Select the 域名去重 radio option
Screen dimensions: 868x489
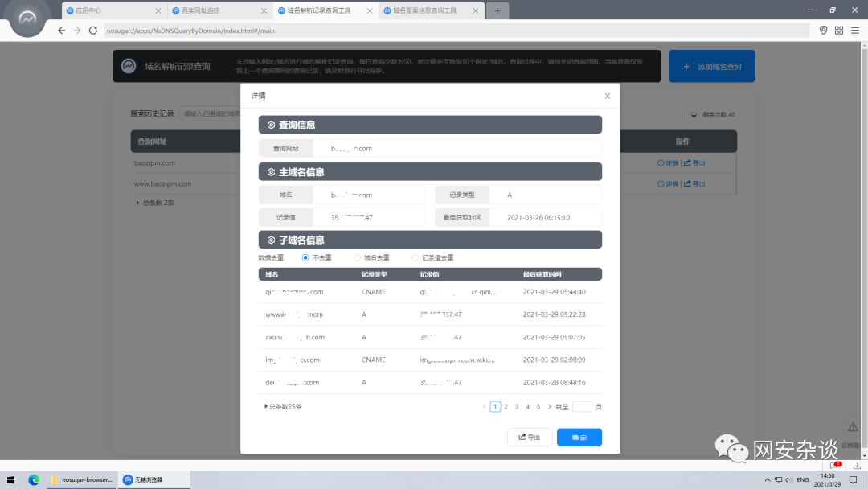[x=357, y=257]
